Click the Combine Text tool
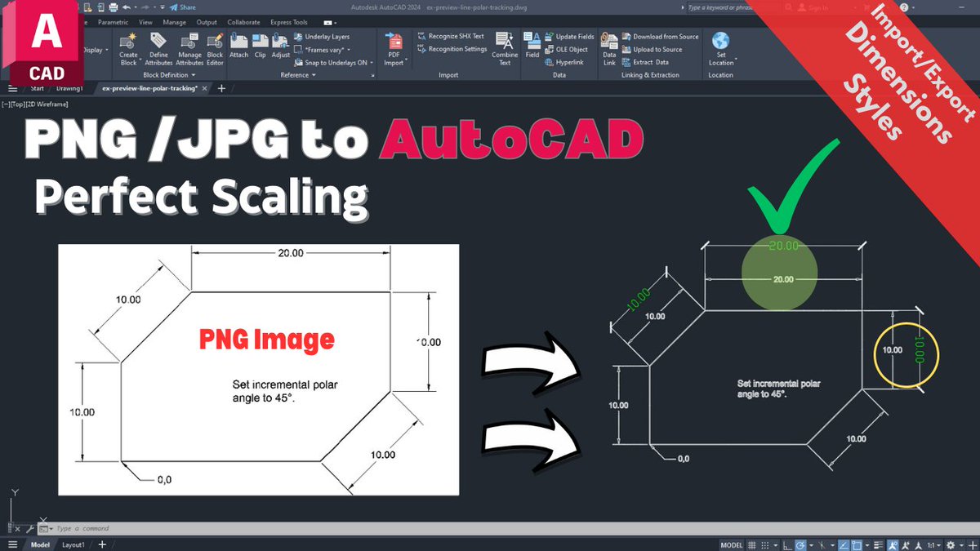Image resolution: width=980 pixels, height=551 pixels. [x=505, y=47]
